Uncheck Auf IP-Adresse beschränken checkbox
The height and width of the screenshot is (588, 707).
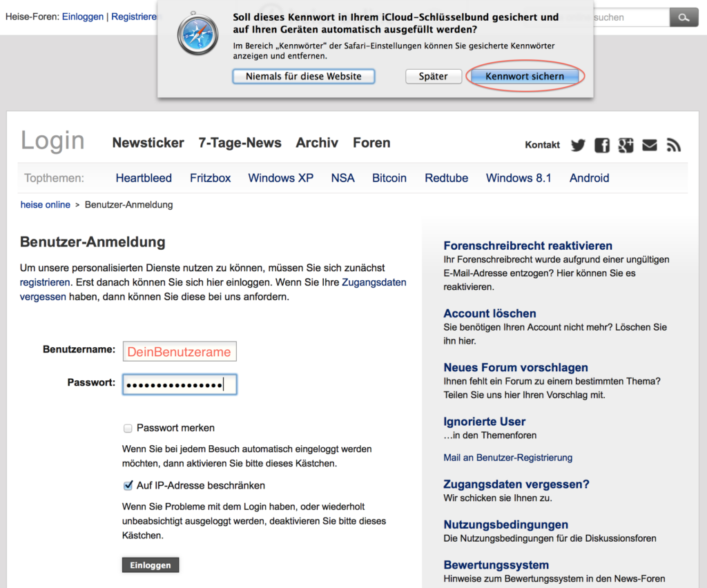[128, 485]
